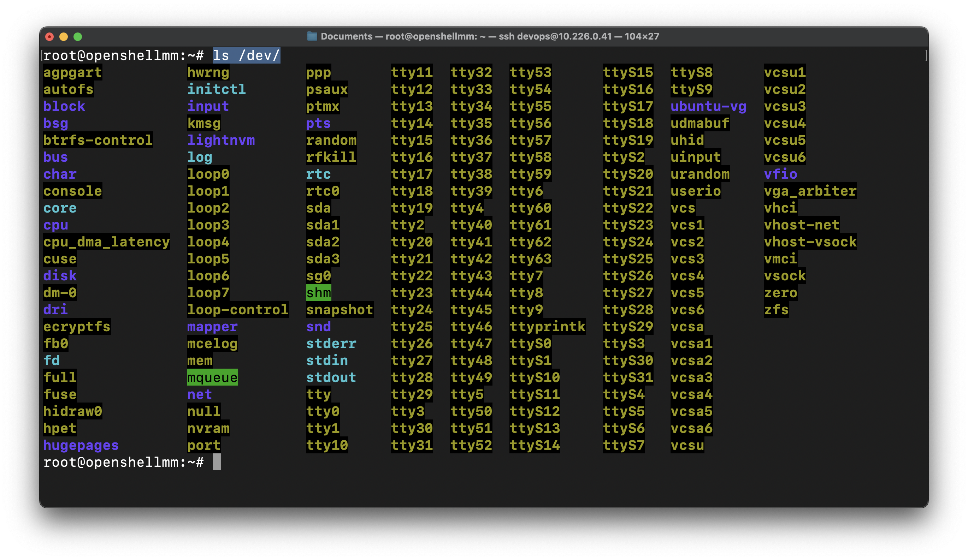The width and height of the screenshot is (968, 560).
Task: Click the 'ttyprintk' device name
Action: tap(547, 327)
